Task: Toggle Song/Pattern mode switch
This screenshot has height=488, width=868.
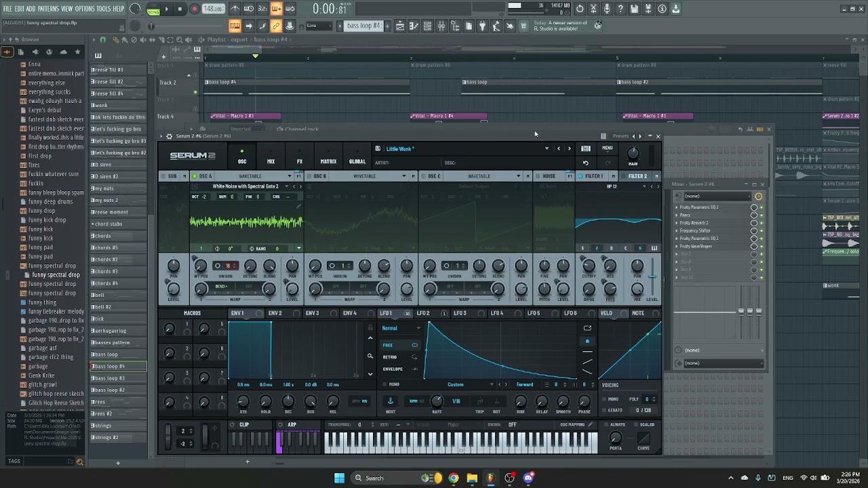Action: point(153,9)
